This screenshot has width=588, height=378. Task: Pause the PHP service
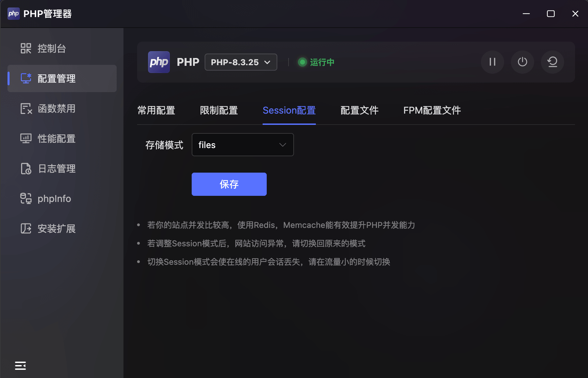[492, 62]
